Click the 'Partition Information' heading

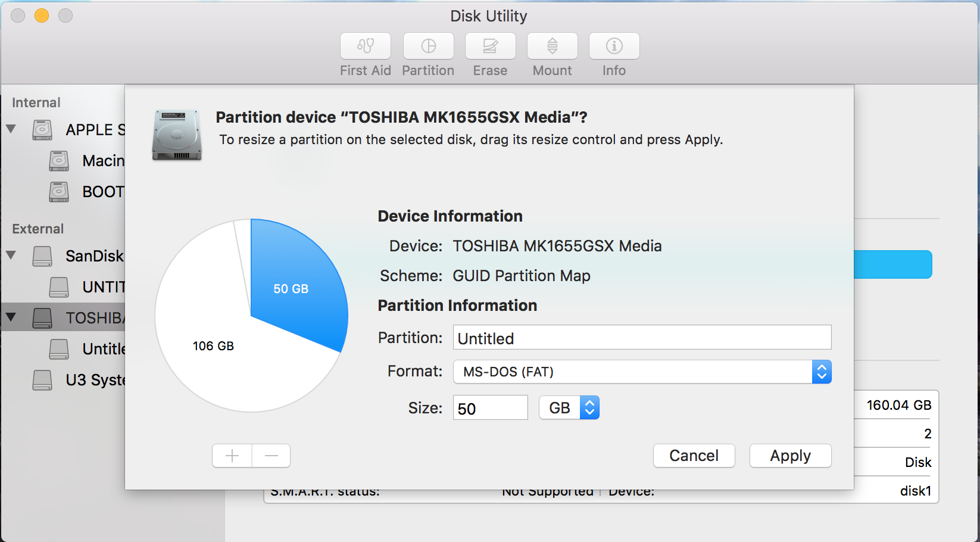[x=457, y=306]
